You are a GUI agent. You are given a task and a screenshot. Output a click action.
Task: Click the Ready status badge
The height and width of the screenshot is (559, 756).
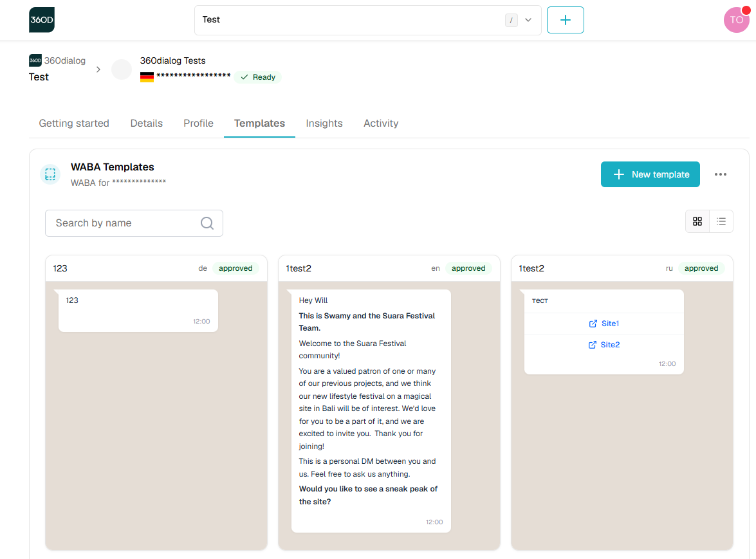[258, 77]
